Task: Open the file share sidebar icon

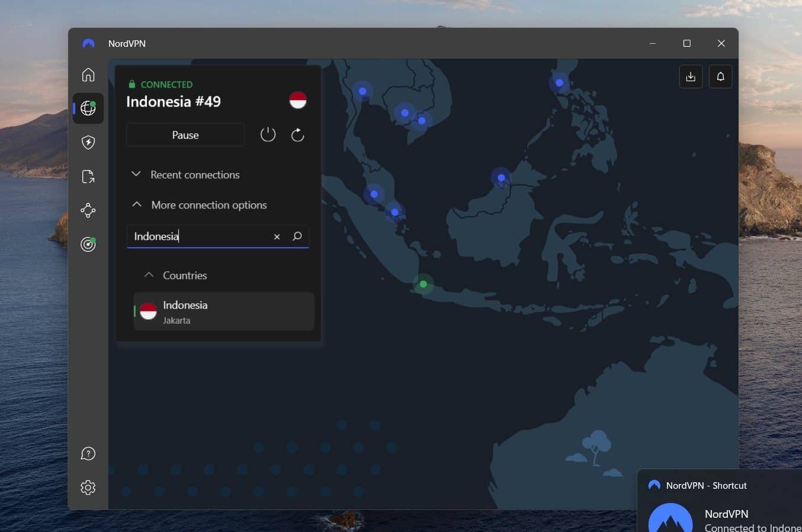Action: [x=88, y=177]
